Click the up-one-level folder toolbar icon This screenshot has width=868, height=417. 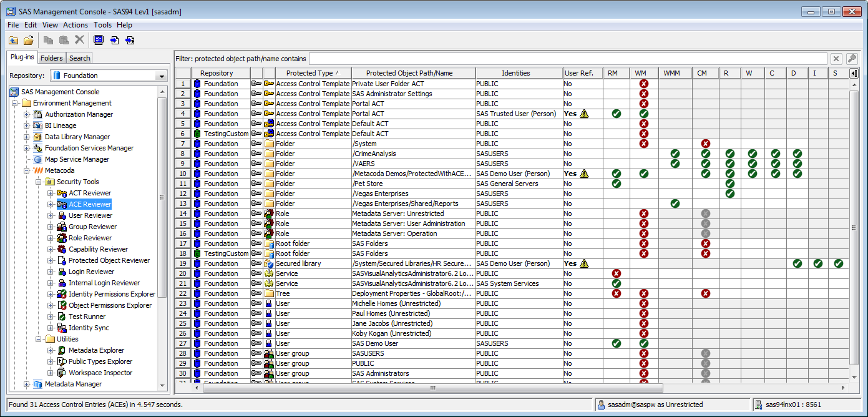[x=13, y=41]
